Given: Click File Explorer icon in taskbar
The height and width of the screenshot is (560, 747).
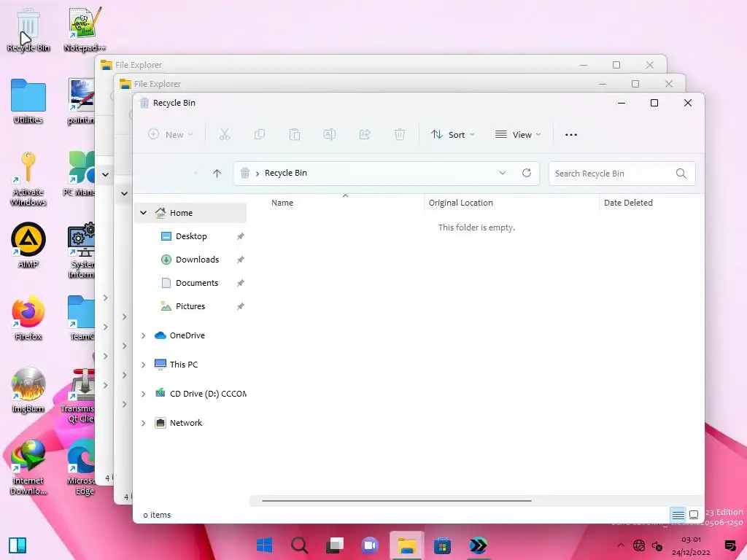Looking at the screenshot, I should (406, 545).
